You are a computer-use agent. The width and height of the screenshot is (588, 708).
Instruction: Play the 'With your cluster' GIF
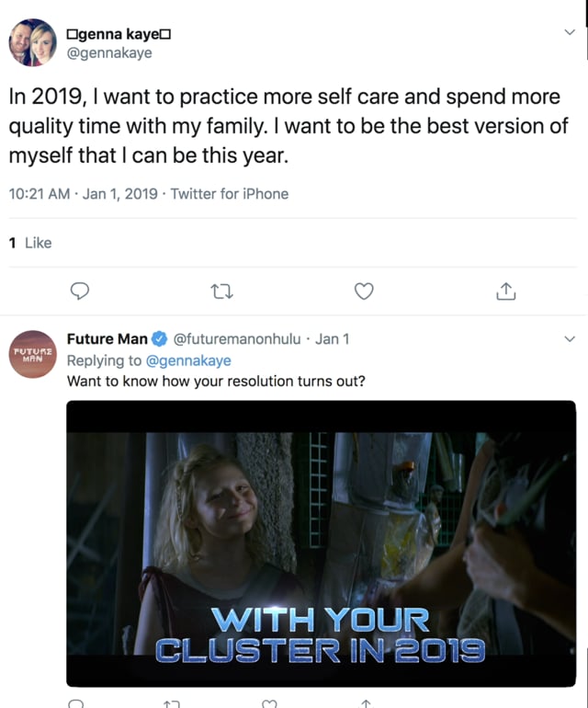pyautogui.click(x=321, y=542)
